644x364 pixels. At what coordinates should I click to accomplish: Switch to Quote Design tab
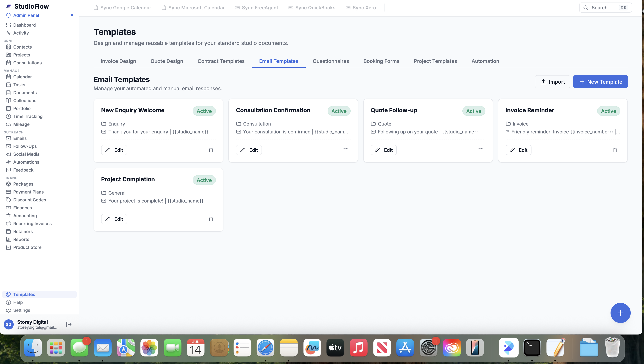pos(167,61)
